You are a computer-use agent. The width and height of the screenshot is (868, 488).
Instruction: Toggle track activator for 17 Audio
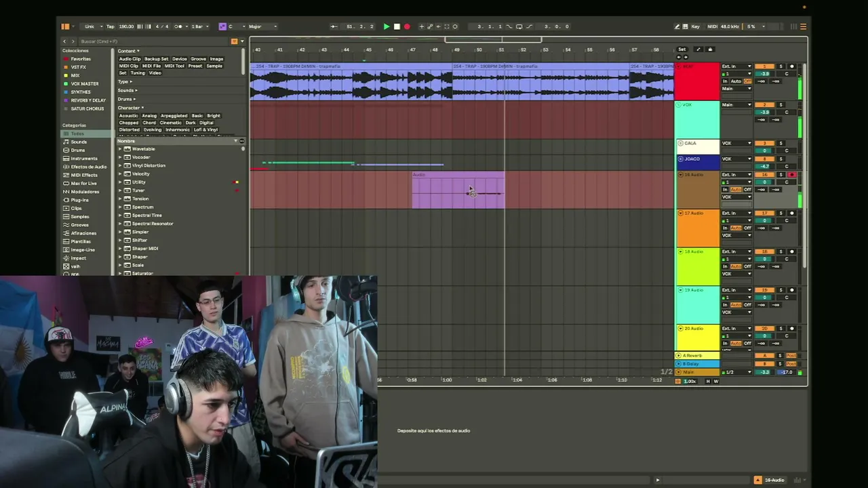765,213
